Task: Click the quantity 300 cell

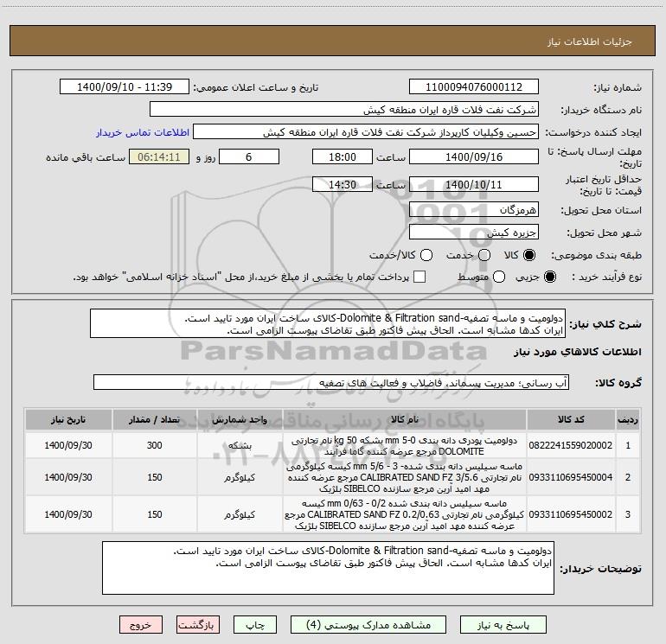Action: [155, 445]
